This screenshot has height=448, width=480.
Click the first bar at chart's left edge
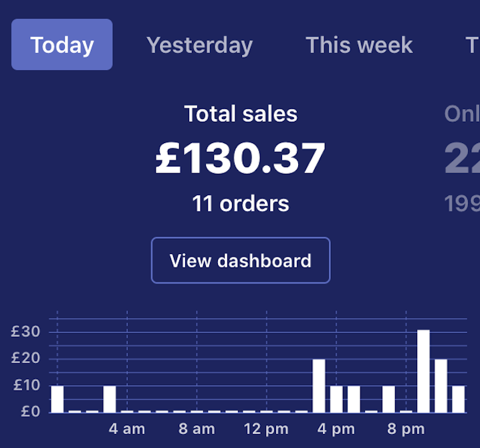click(57, 399)
